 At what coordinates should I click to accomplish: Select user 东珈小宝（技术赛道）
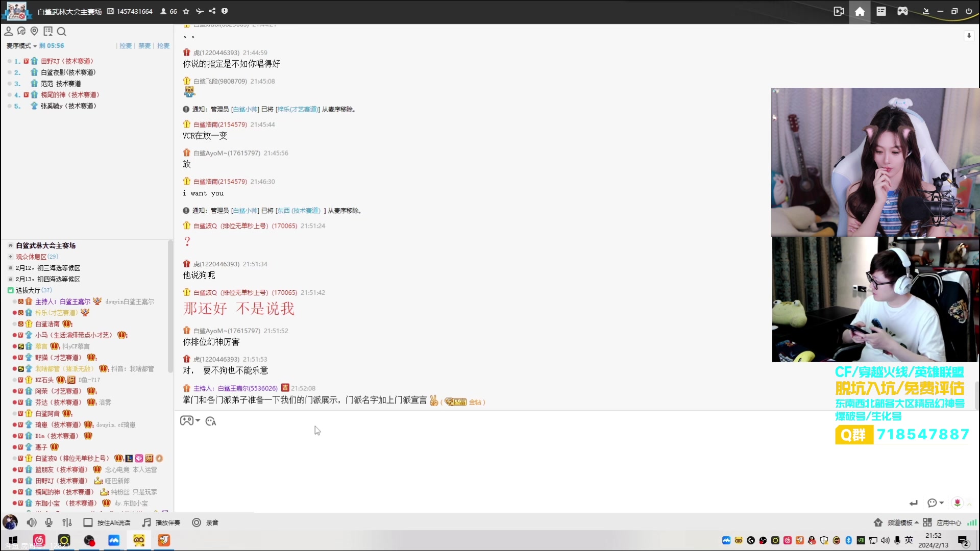[x=67, y=504]
